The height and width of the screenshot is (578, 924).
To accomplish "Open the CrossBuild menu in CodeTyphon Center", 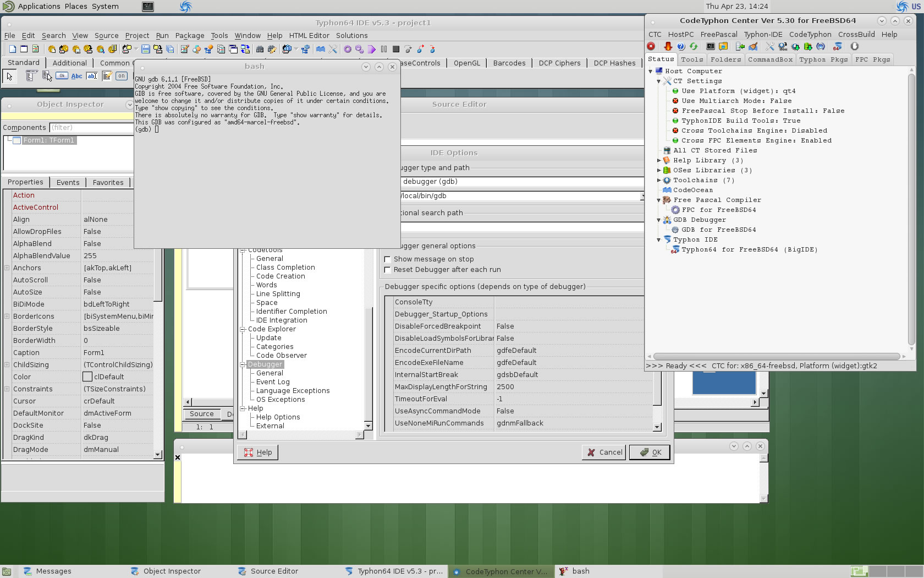I will [x=856, y=34].
